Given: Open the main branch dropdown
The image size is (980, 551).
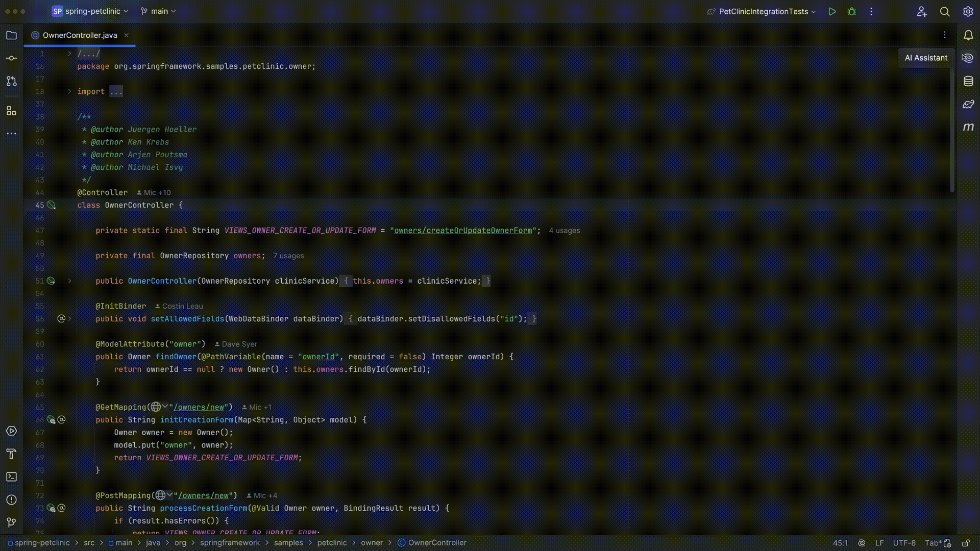Looking at the screenshot, I should click(158, 11).
